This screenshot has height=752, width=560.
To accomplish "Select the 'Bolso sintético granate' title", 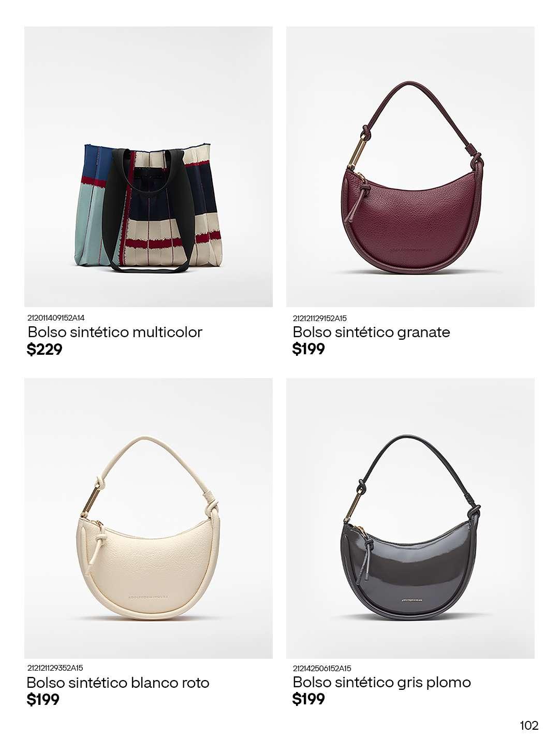I will [372, 332].
